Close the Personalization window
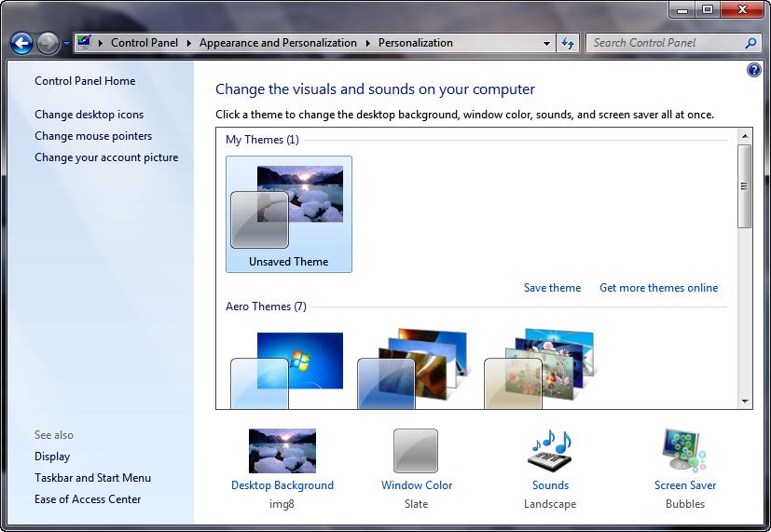Image resolution: width=771 pixels, height=532 pixels. [742, 9]
